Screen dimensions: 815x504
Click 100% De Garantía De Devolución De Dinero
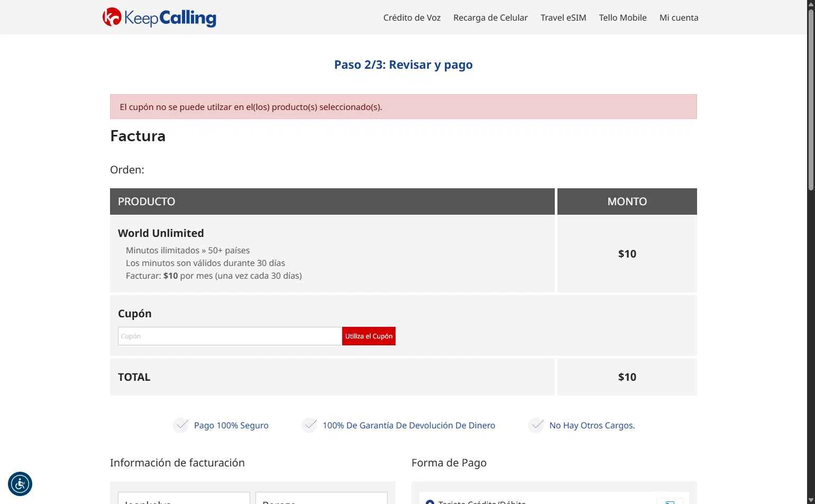(409, 425)
